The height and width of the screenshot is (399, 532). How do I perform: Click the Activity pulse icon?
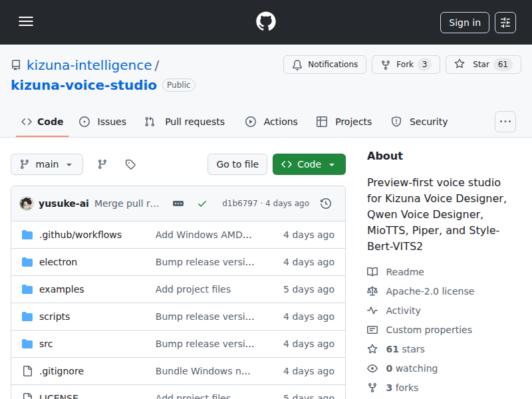[373, 310]
